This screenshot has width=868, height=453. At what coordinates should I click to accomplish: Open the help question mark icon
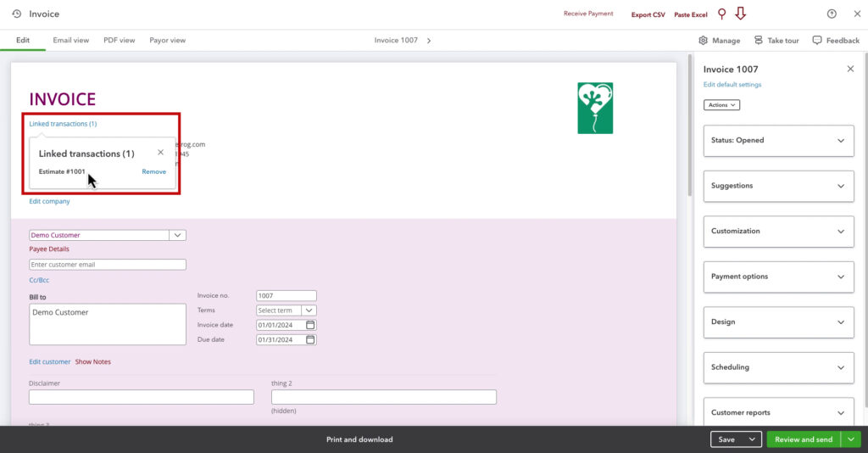[832, 14]
